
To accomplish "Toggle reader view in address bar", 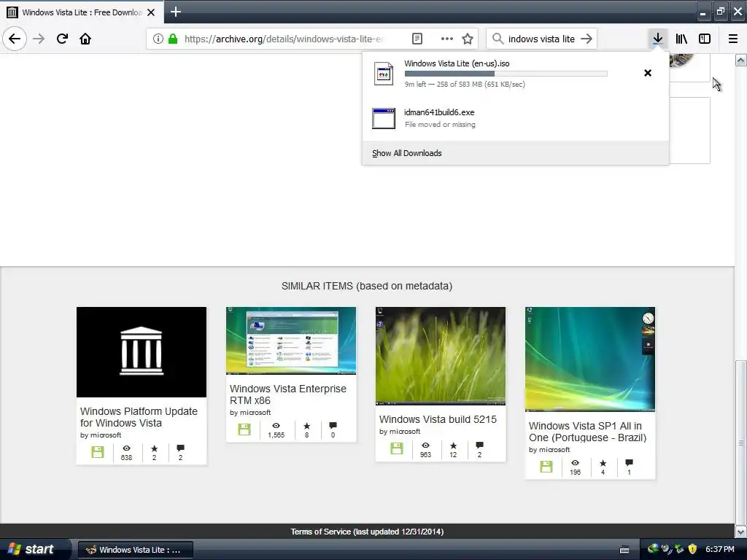I will coord(417,39).
